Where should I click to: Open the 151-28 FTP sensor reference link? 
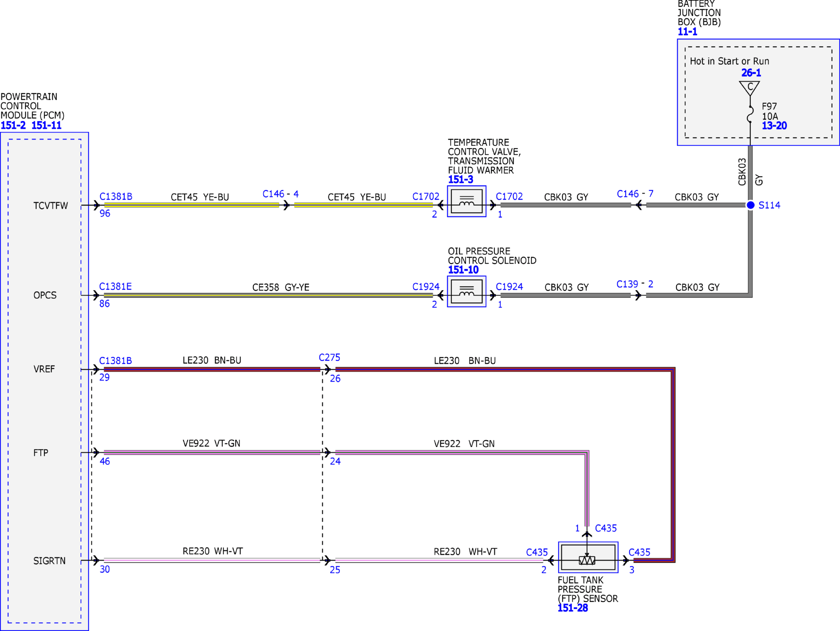pos(573,608)
